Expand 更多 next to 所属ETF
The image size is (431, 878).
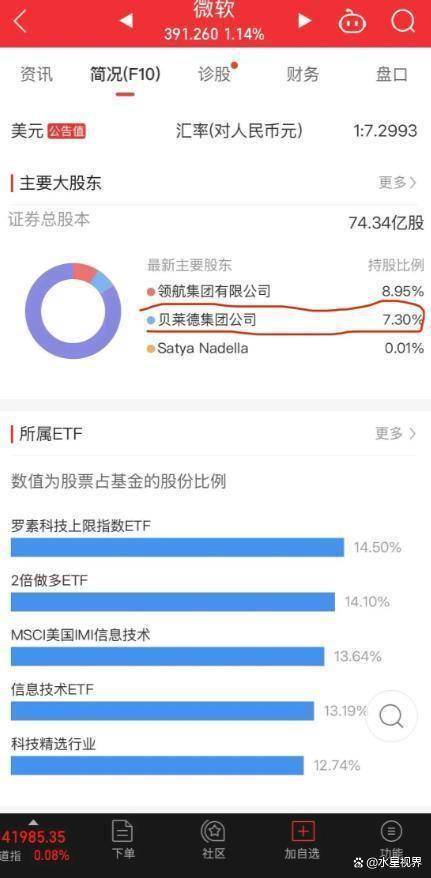pos(396,433)
